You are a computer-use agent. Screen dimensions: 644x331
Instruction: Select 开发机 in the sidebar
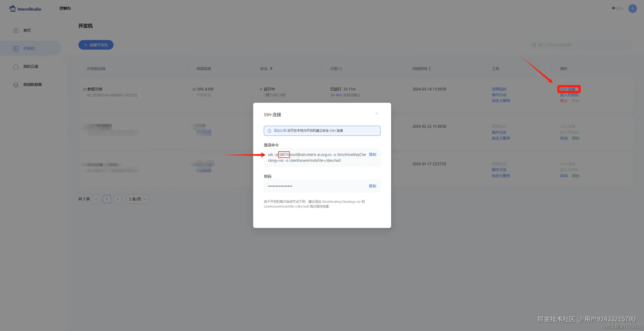click(29, 49)
